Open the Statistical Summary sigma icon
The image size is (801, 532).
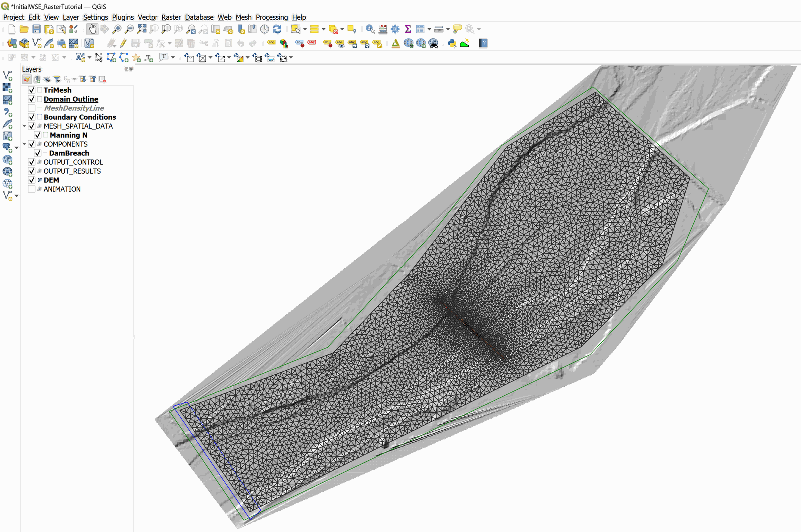(x=408, y=29)
